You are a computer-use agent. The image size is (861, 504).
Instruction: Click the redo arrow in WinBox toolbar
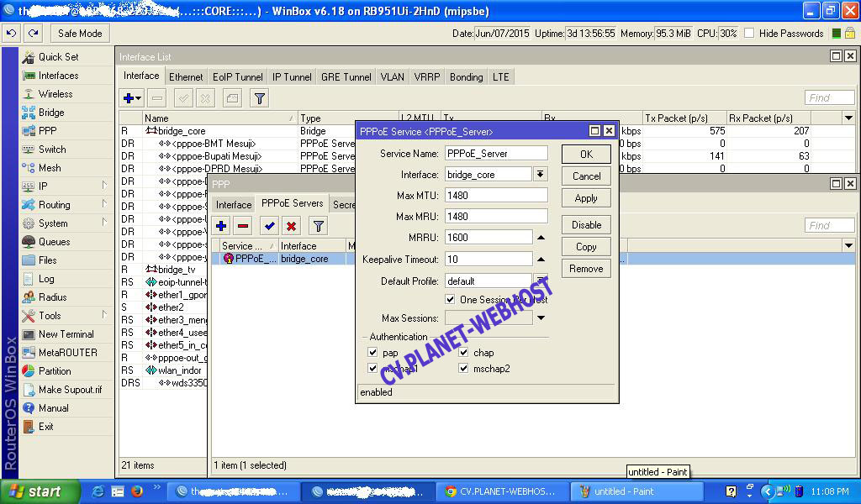click(33, 34)
